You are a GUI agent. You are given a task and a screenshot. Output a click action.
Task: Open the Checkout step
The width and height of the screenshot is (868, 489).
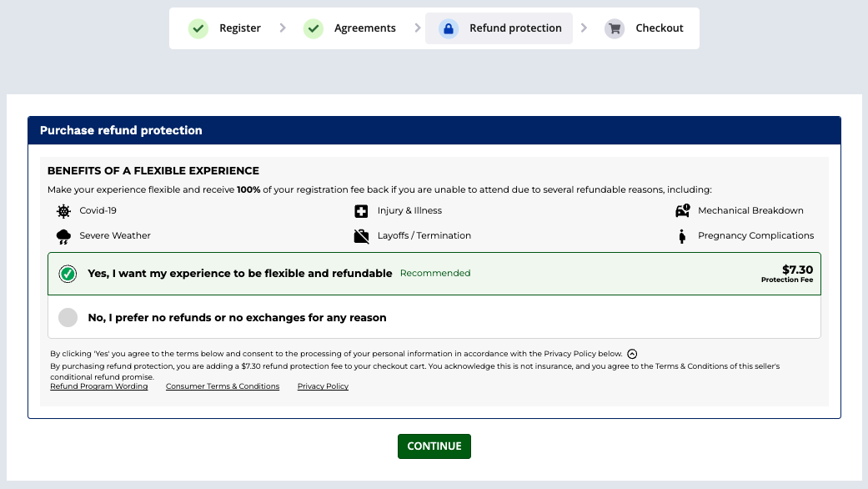[659, 28]
